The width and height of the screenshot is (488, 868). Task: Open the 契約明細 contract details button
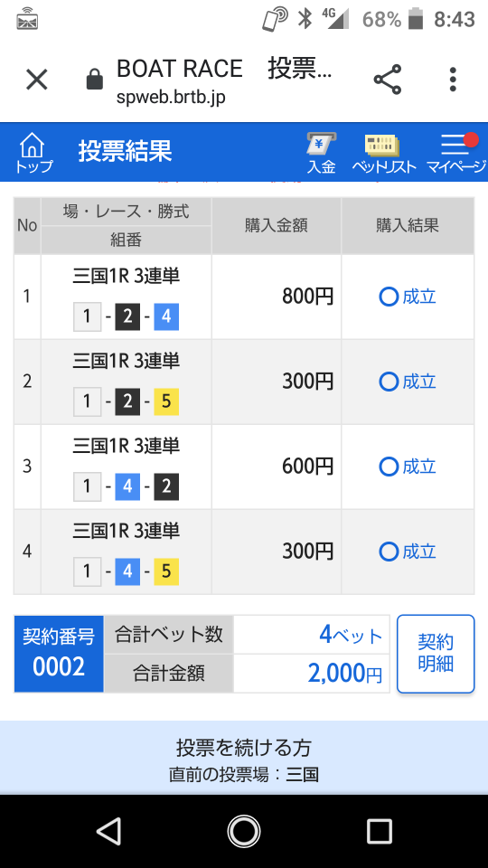click(x=436, y=654)
